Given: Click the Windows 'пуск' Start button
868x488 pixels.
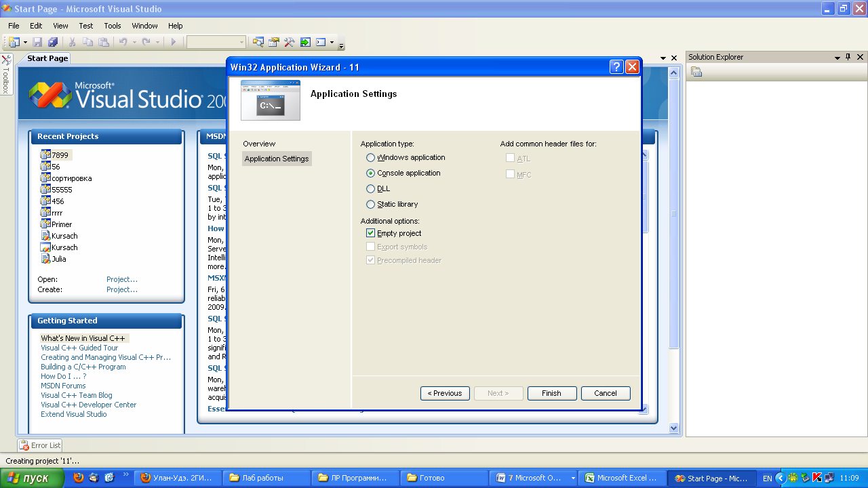Looking at the screenshot, I should 32,478.
